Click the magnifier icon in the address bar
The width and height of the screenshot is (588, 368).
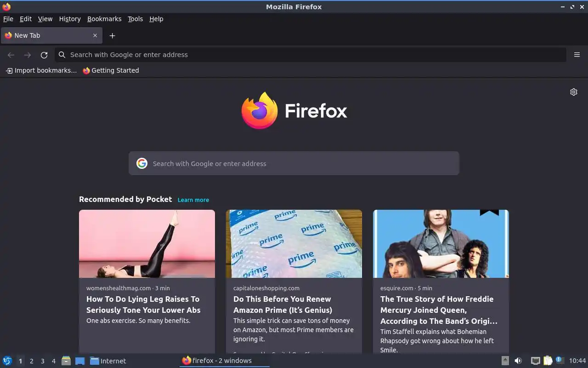(x=62, y=55)
